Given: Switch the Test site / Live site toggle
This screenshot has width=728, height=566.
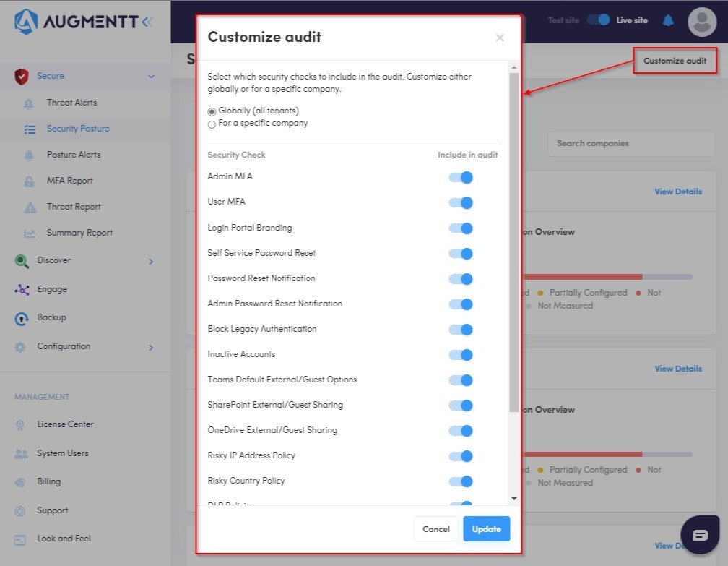Looking at the screenshot, I should (x=598, y=20).
